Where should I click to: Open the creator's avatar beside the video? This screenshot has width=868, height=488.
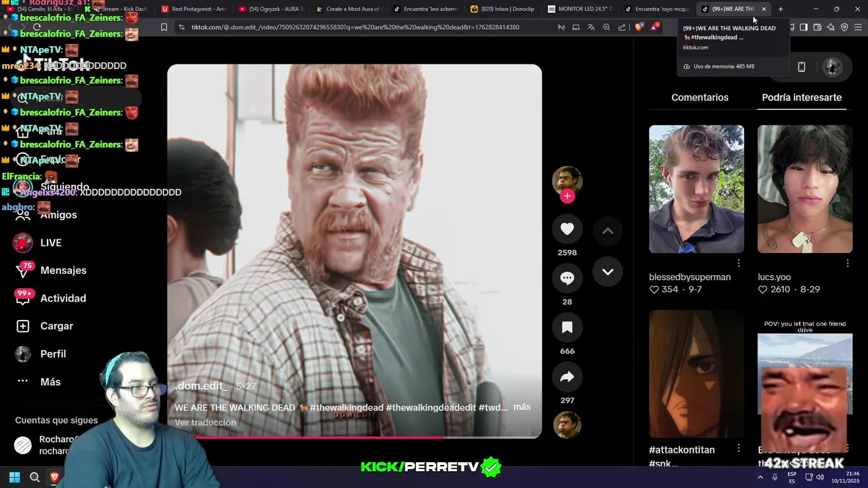[x=567, y=180]
